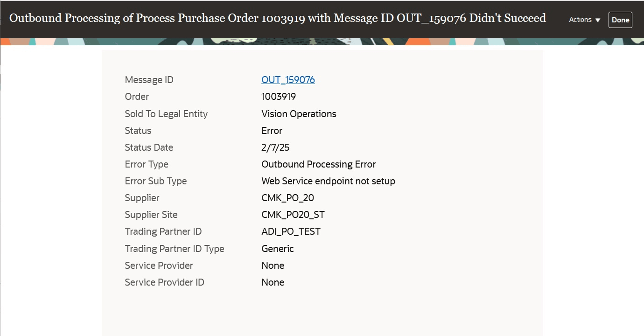The image size is (644, 336).
Task: Click the Message ID field label
Action: [x=149, y=80]
